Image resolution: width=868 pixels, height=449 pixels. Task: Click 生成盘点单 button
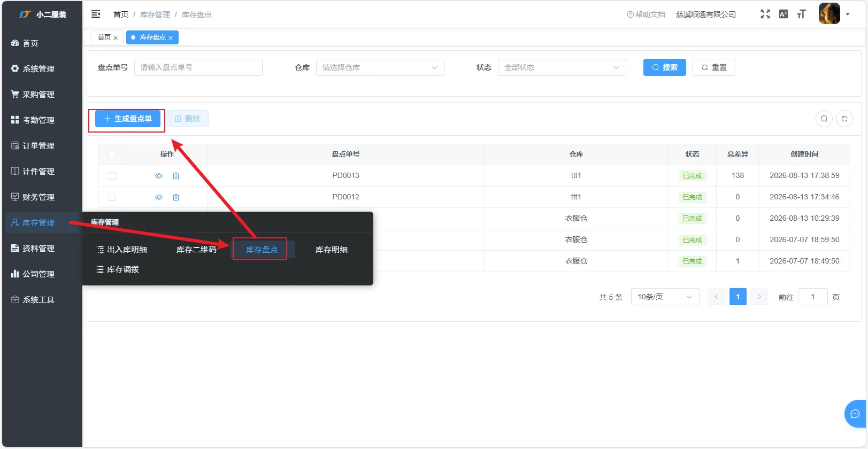[x=128, y=119]
